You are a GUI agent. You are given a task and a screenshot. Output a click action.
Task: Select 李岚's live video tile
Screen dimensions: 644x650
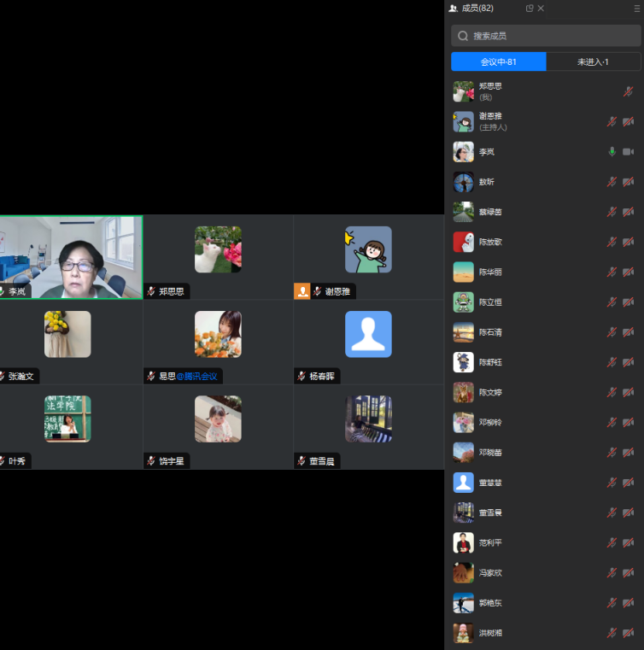(x=71, y=256)
